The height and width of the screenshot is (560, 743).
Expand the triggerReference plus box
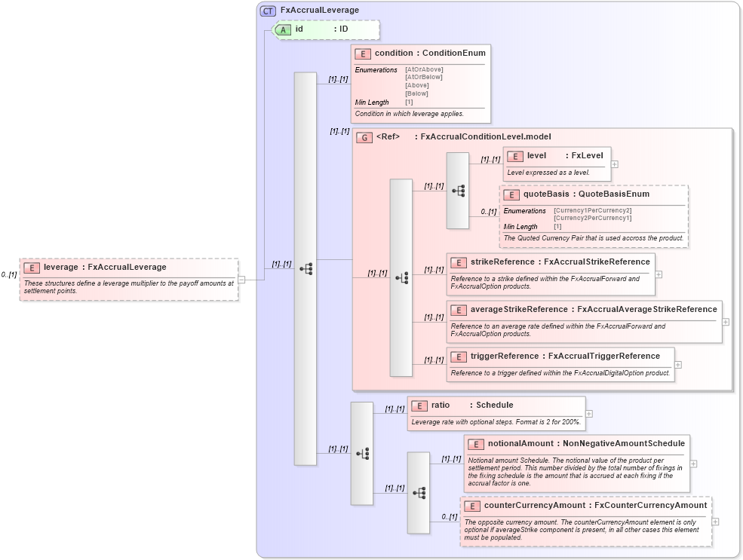coord(678,365)
